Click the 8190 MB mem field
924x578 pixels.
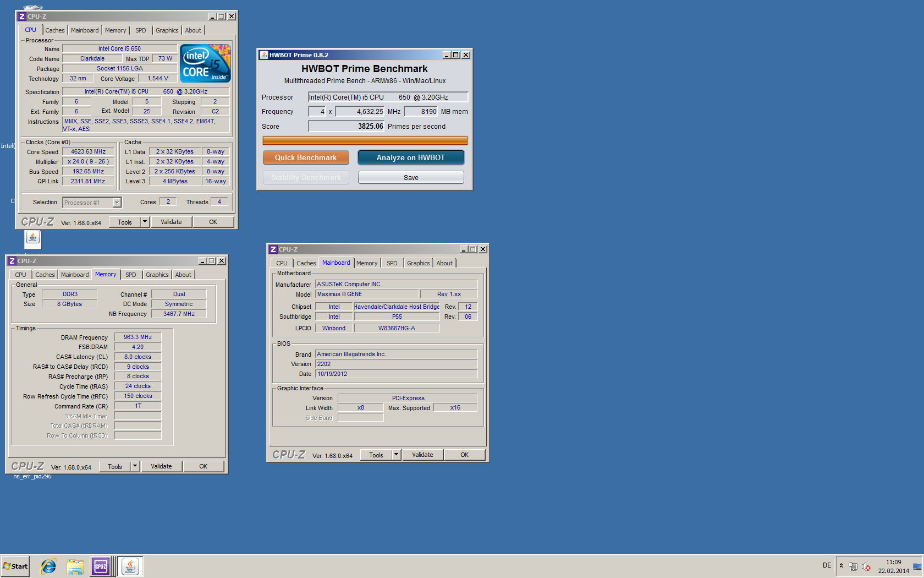pos(421,112)
